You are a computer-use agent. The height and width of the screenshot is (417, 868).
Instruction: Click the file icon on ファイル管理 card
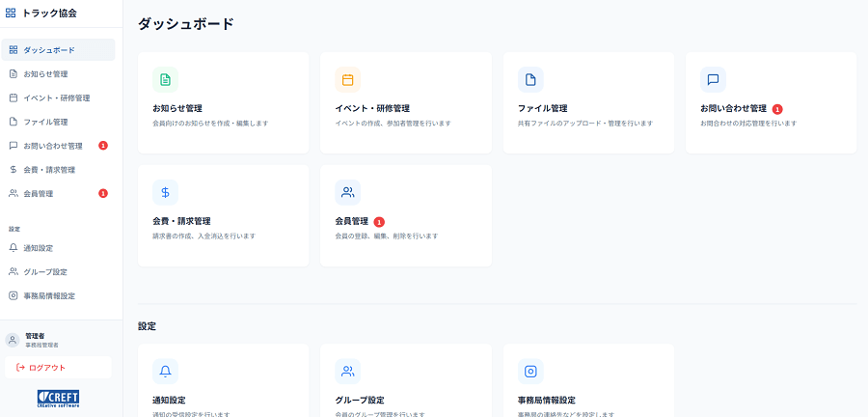(529, 79)
